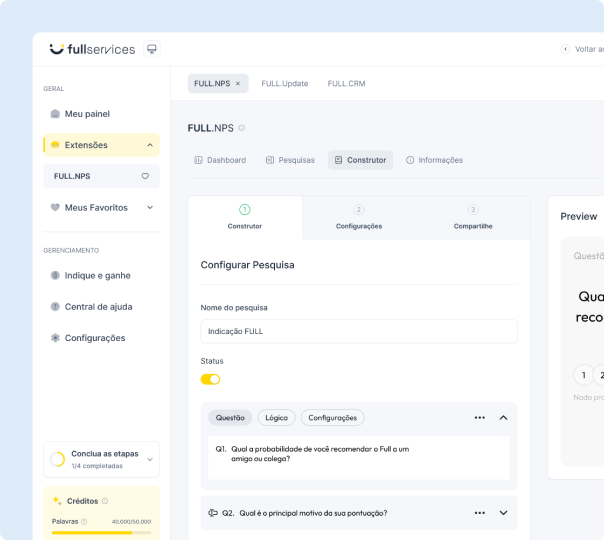The width and height of the screenshot is (604, 540).
Task: Go to step 2 Configurações
Action: (x=359, y=217)
